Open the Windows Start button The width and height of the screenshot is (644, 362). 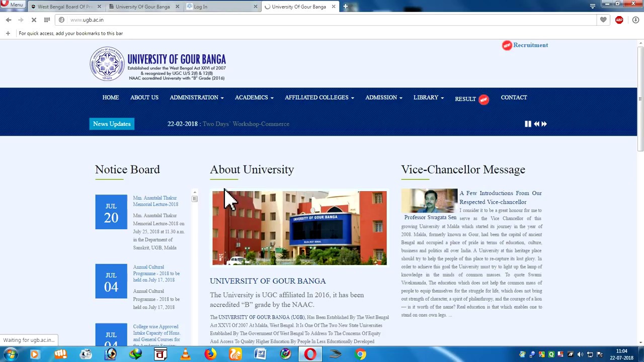coord(10,354)
